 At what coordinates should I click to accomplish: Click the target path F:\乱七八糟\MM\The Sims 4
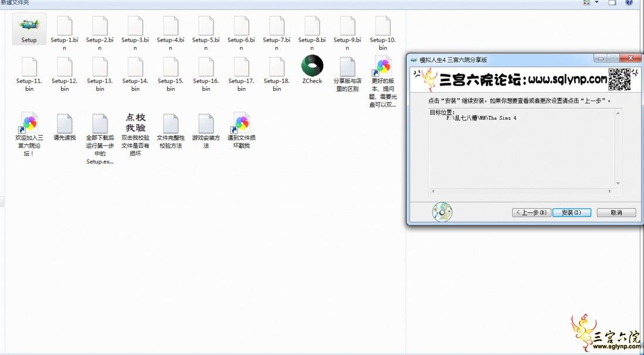click(481, 118)
